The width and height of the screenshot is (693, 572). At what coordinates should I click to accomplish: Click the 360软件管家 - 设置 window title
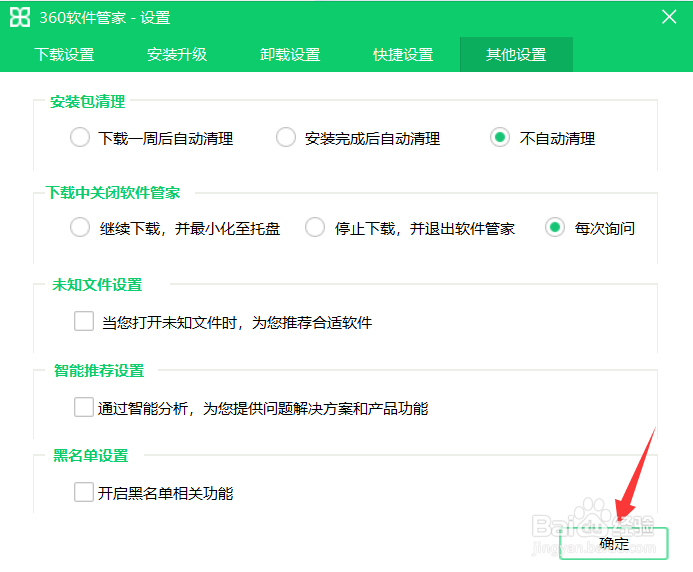(x=105, y=18)
